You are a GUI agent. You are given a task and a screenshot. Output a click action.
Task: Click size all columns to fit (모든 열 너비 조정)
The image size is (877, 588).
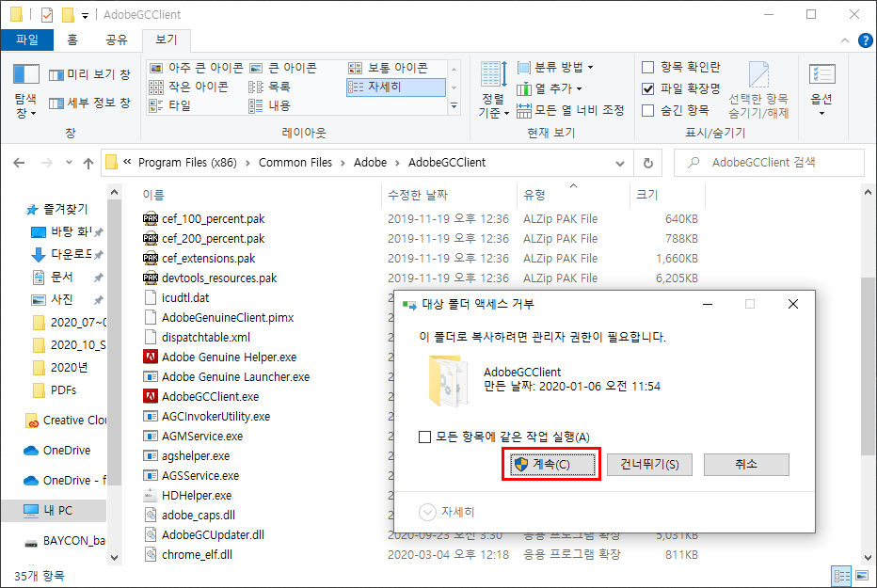(x=570, y=110)
